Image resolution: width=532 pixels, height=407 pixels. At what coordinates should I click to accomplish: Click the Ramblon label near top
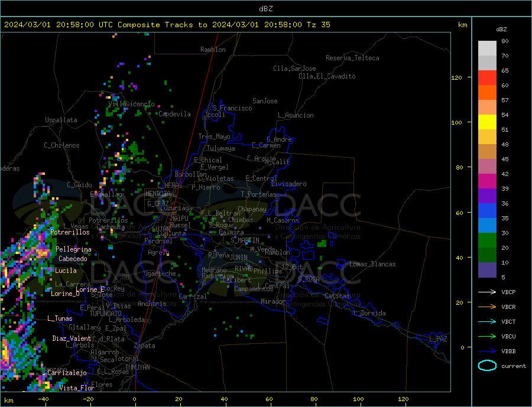(x=213, y=50)
